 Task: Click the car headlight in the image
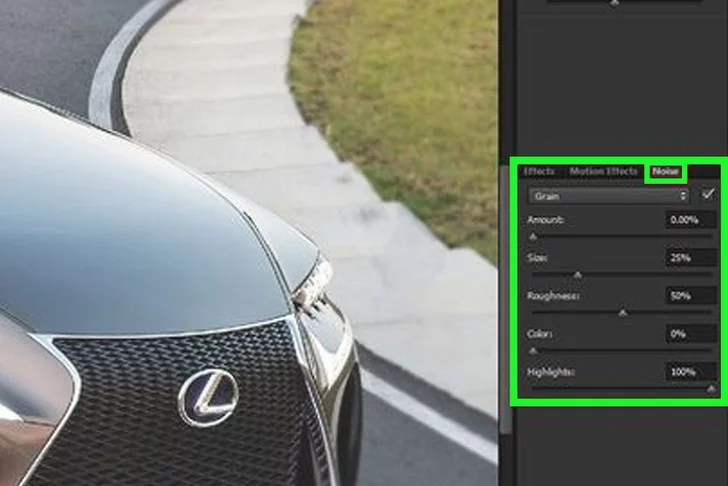click(313, 283)
